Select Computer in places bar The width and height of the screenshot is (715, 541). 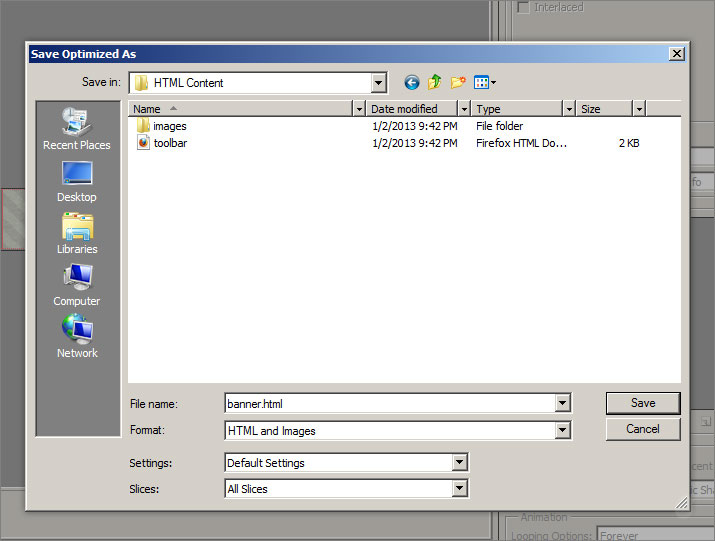pos(77,286)
